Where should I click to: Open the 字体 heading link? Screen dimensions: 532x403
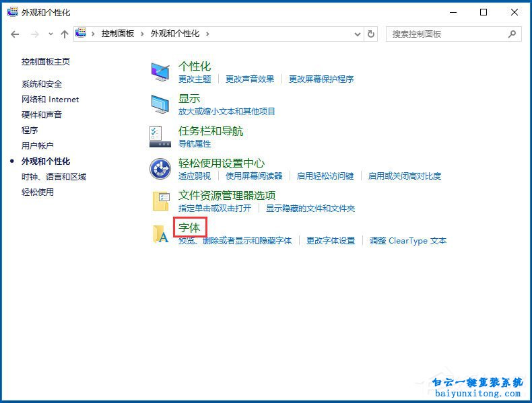189,227
